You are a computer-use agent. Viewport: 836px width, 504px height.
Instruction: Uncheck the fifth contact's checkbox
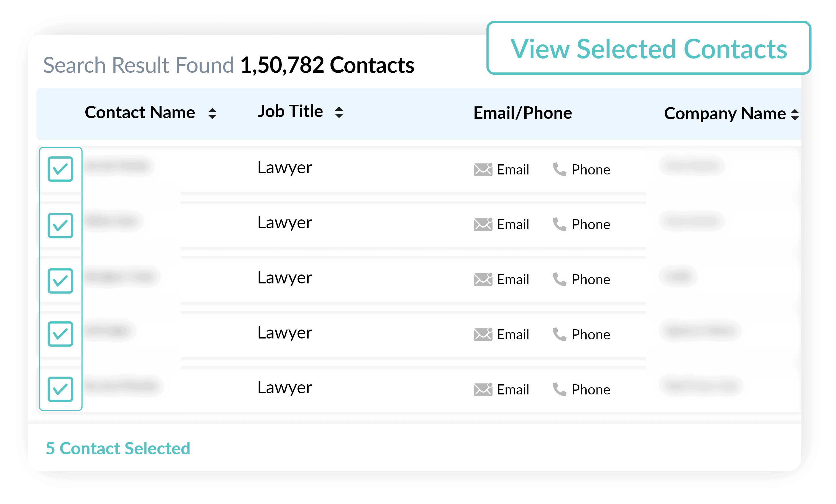(x=60, y=389)
